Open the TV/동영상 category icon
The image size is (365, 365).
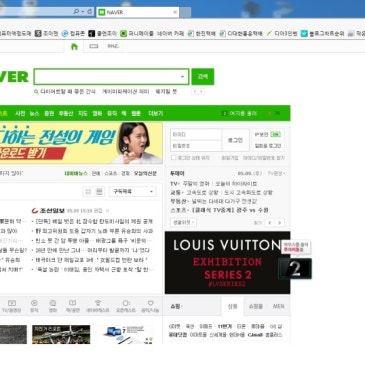12,306
